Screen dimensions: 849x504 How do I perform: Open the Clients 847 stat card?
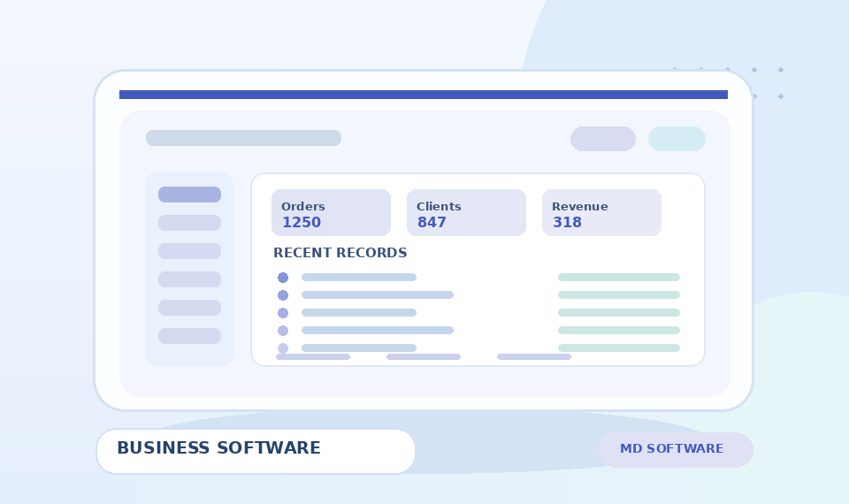tap(466, 213)
